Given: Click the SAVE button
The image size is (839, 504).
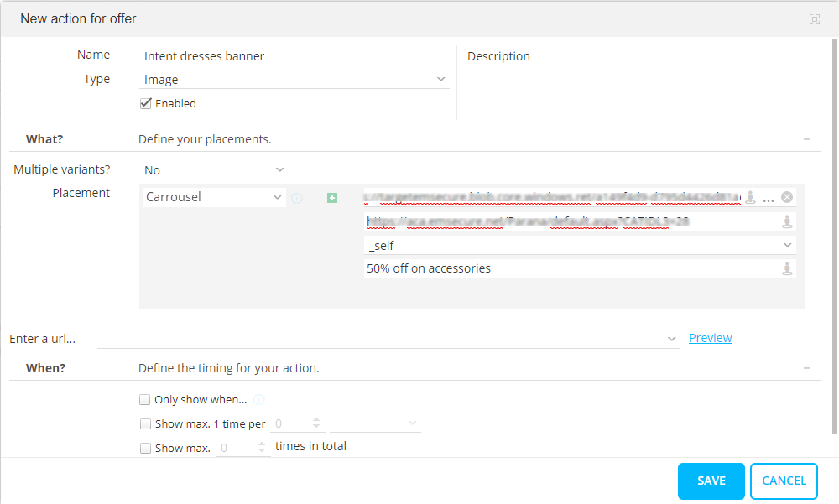Looking at the screenshot, I should point(711,481).
